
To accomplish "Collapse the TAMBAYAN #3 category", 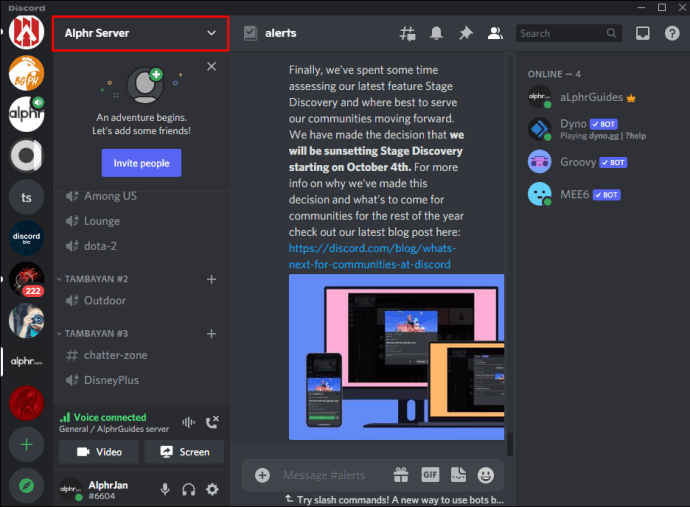I will (x=100, y=333).
